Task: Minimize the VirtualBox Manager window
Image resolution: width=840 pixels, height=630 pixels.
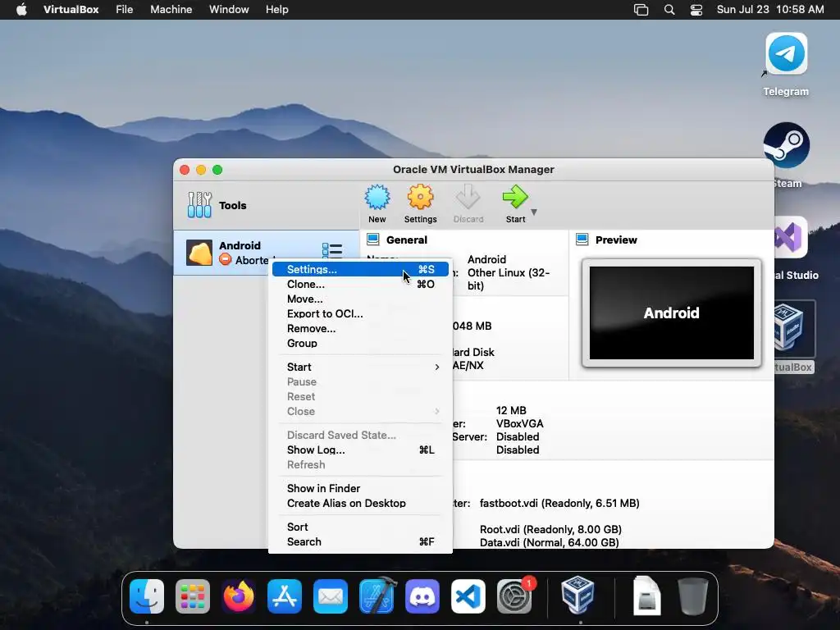Action: [x=201, y=170]
